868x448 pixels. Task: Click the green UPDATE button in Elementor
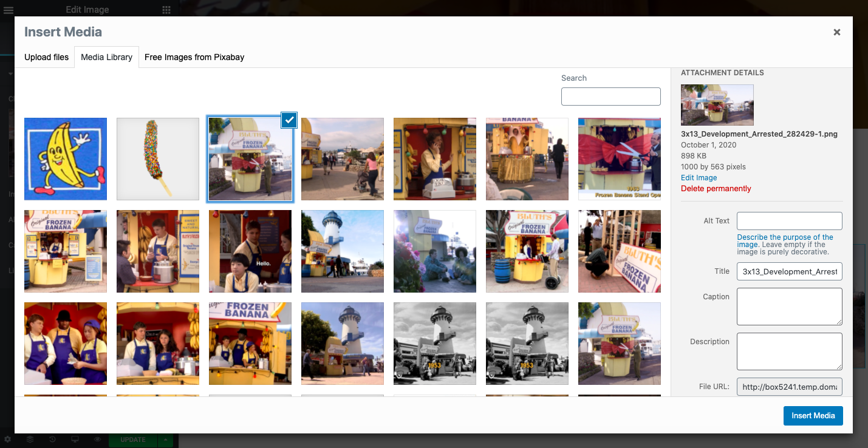pos(133,440)
